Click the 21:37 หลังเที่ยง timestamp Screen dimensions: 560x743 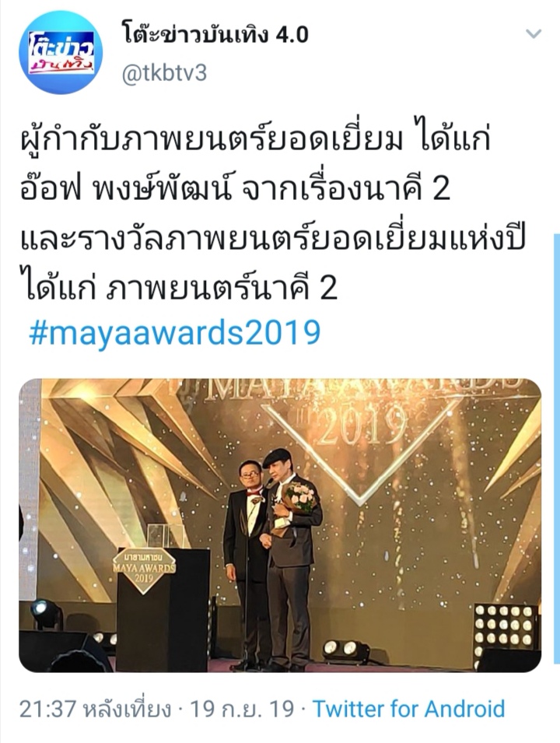pyautogui.click(x=95, y=710)
